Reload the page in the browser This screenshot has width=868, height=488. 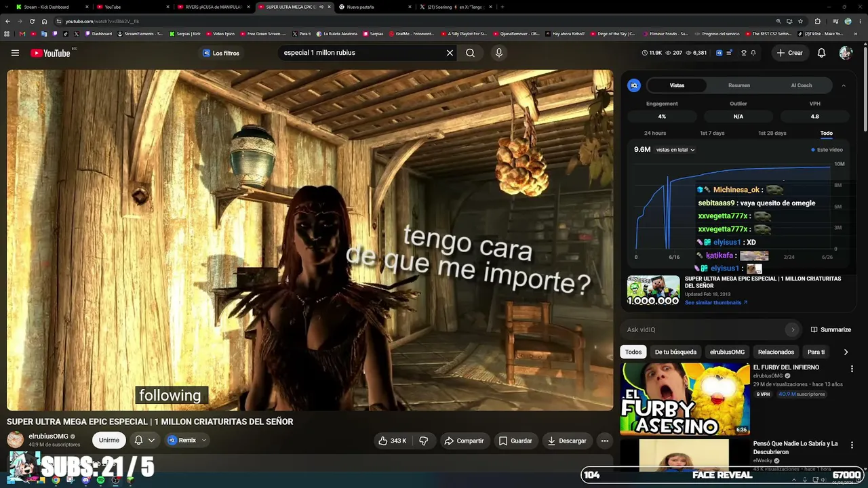point(32,21)
